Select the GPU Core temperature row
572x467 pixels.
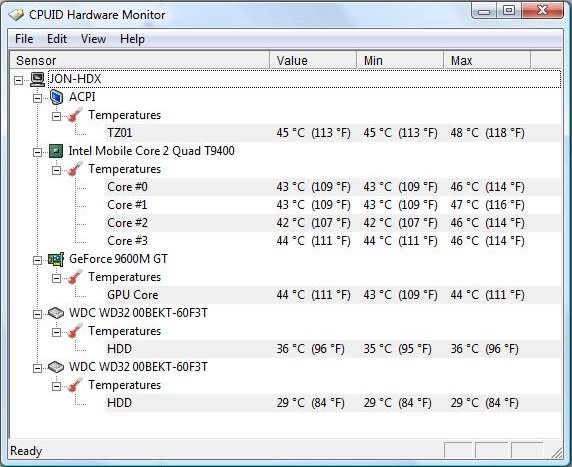[x=333, y=295]
